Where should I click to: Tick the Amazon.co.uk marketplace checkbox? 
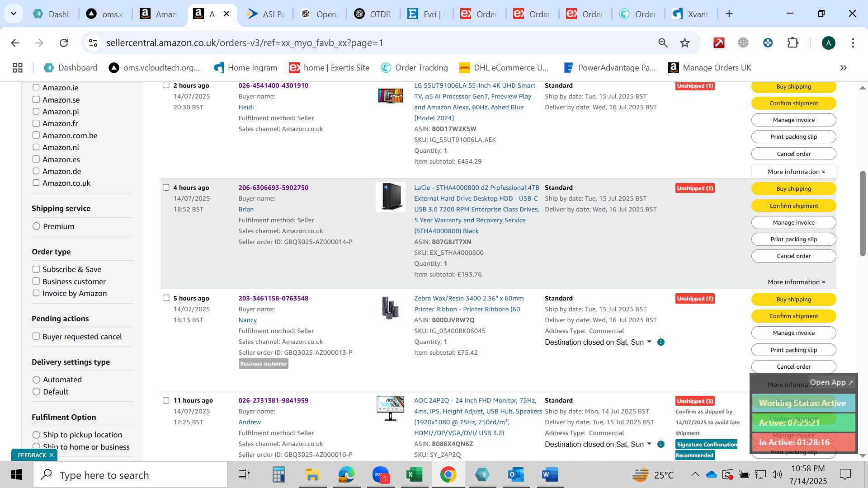36,183
